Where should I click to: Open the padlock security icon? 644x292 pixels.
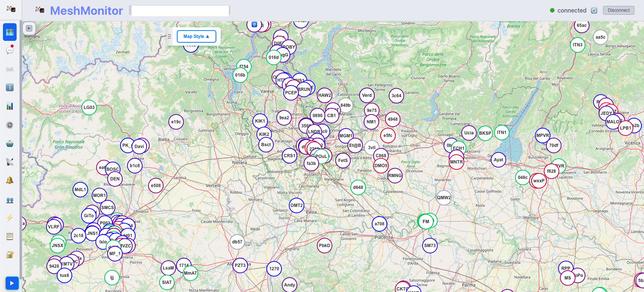click(10, 255)
